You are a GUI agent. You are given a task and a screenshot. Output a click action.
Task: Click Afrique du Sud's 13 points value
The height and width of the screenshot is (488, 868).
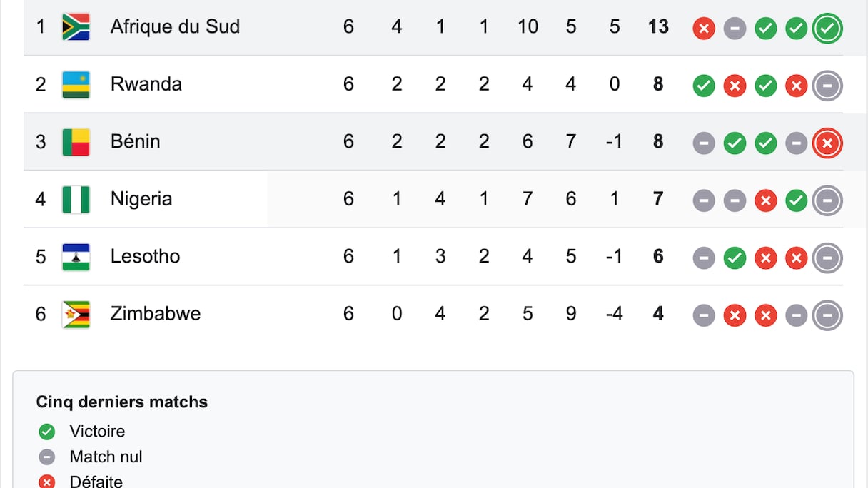(x=658, y=27)
